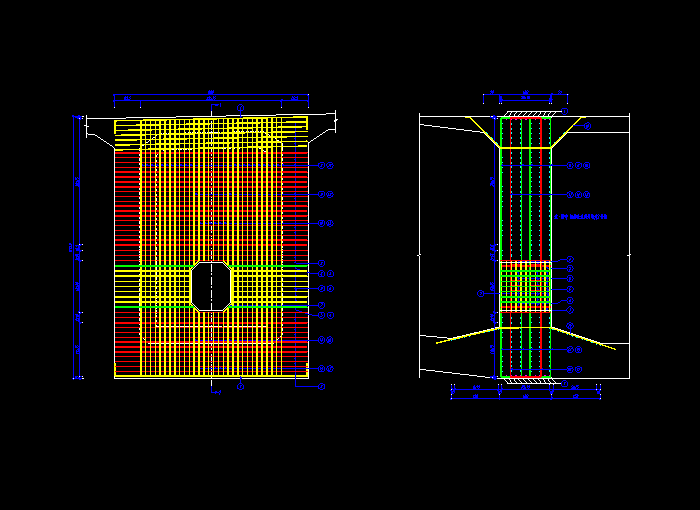Image resolution: width=700 pixels, height=510 pixels.
Task: Click the callout bubble at upper-right haunch of right section
Action: click(587, 126)
